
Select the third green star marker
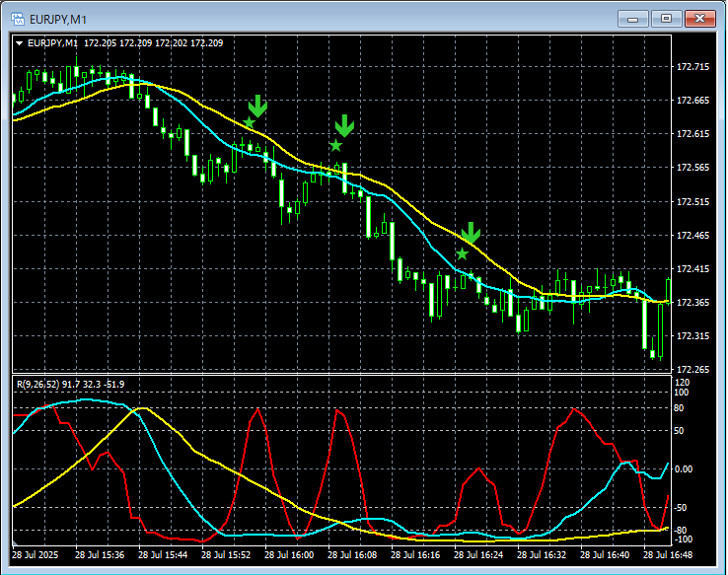pyautogui.click(x=462, y=254)
